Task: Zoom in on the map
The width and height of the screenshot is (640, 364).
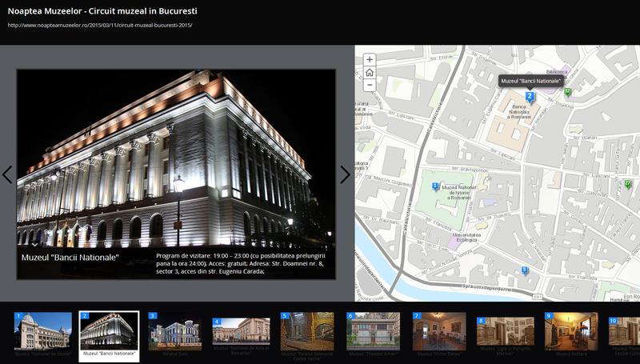Action: [x=369, y=60]
